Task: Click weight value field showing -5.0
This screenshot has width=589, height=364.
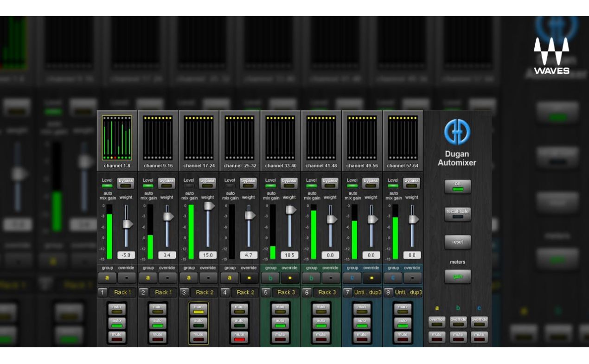Action: tap(126, 255)
